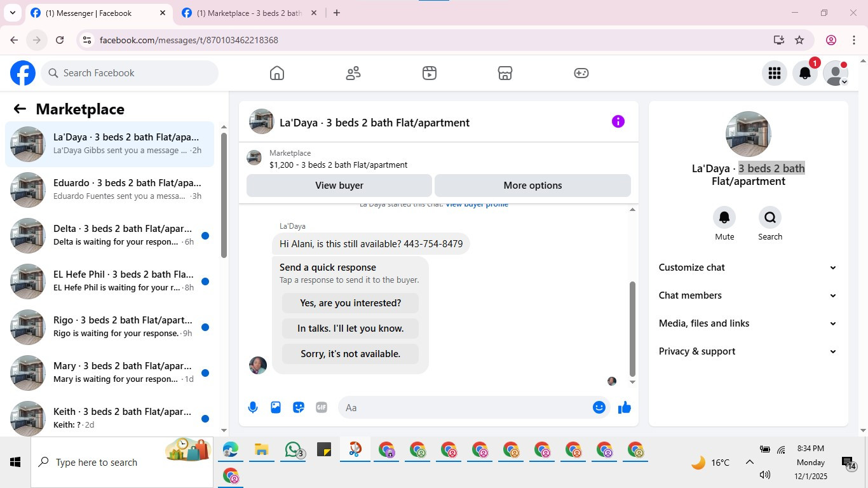Open Chrome three-dot menu
The image size is (868, 488).
[854, 40]
